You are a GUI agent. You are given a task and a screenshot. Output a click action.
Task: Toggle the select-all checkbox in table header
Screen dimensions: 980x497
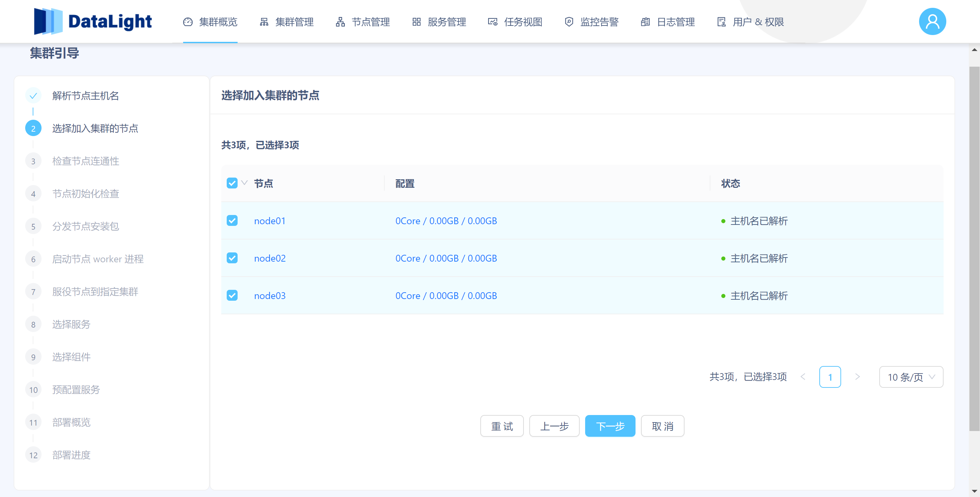[232, 183]
